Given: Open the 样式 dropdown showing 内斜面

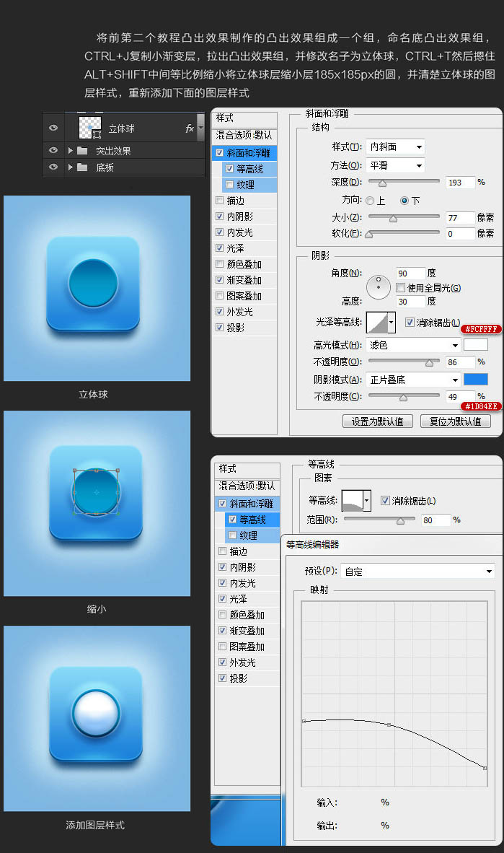Looking at the screenshot, I should coord(395,147).
